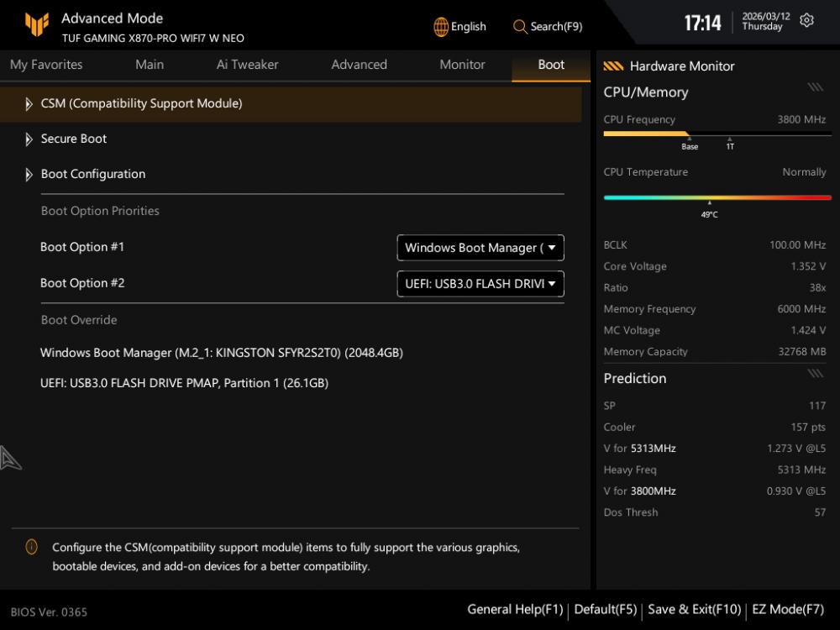840x630 pixels.
Task: Click the info icon beside the help text
Action: pyautogui.click(x=32, y=548)
